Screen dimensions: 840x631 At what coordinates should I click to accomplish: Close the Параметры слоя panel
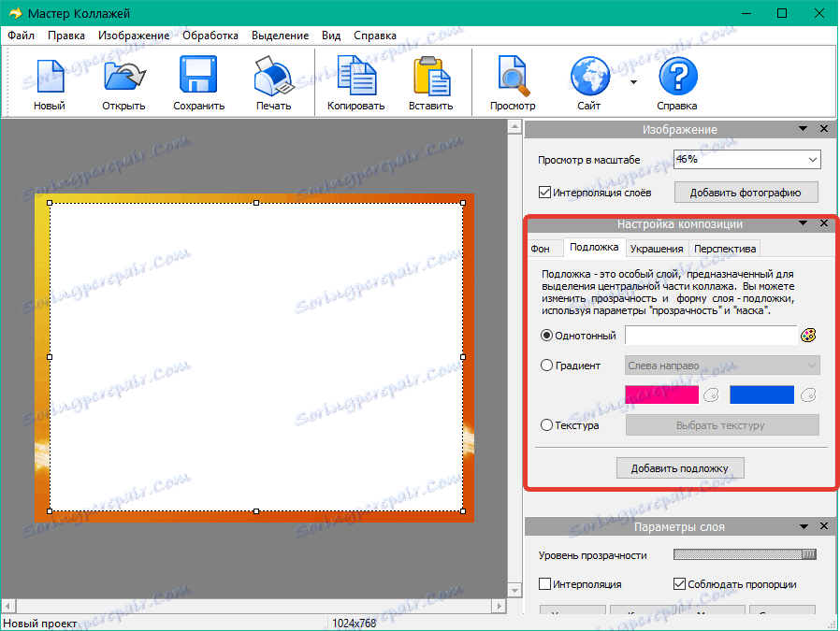[824, 526]
